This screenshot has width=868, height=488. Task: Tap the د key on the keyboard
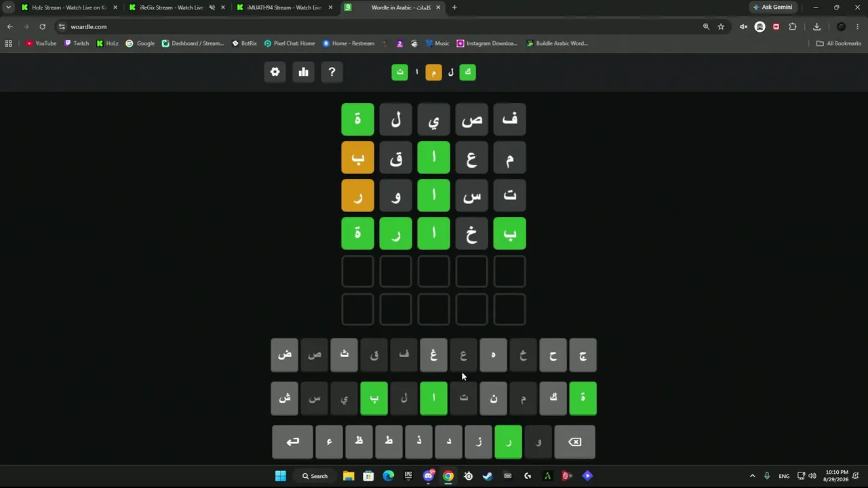pos(448,442)
